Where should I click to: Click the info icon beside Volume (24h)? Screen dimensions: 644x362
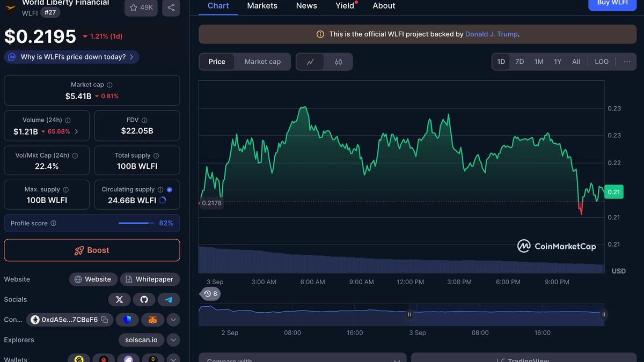point(68,120)
